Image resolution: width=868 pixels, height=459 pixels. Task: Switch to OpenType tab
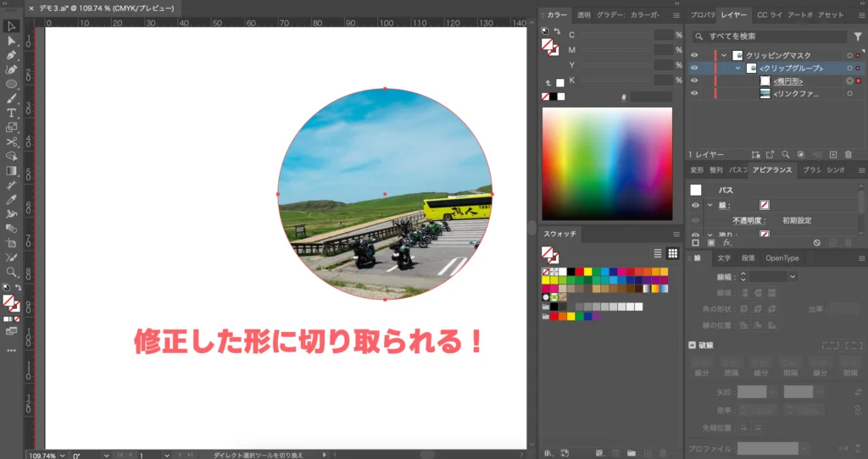[782, 258]
